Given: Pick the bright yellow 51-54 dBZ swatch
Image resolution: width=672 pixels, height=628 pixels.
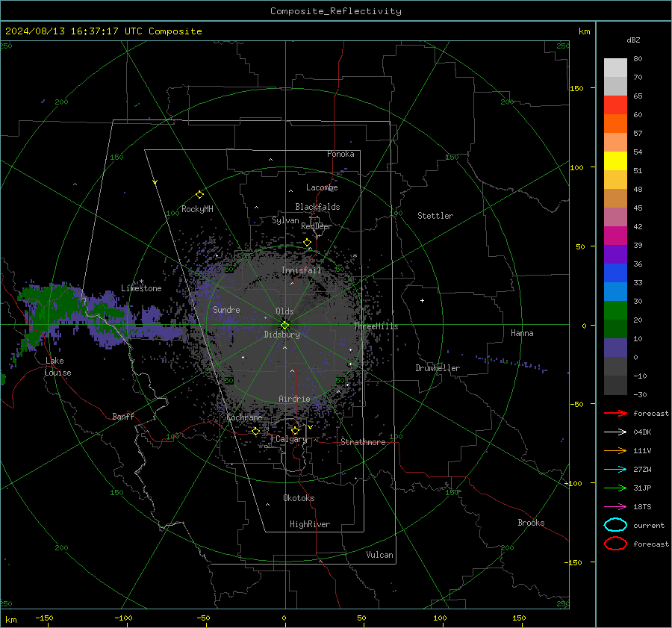Looking at the screenshot, I should pos(615,161).
